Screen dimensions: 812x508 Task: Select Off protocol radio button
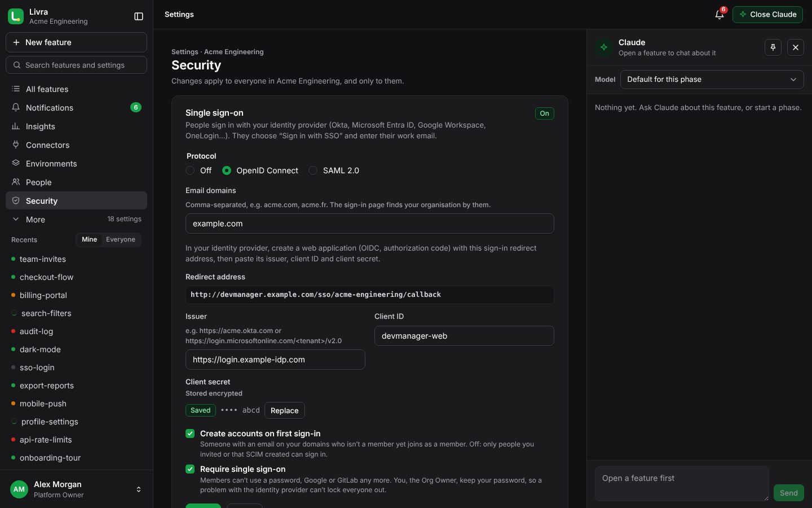(x=190, y=170)
